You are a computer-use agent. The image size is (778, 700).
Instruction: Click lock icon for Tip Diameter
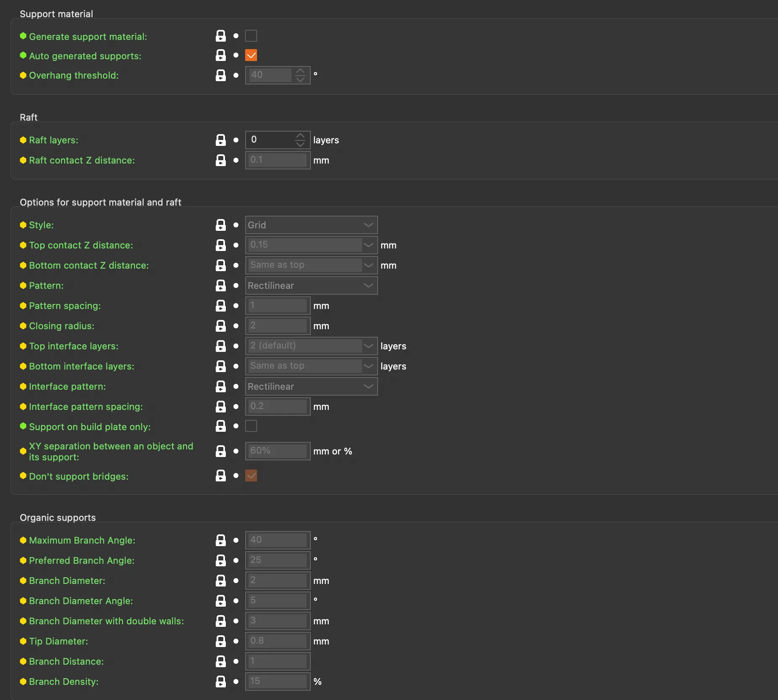pyautogui.click(x=221, y=641)
